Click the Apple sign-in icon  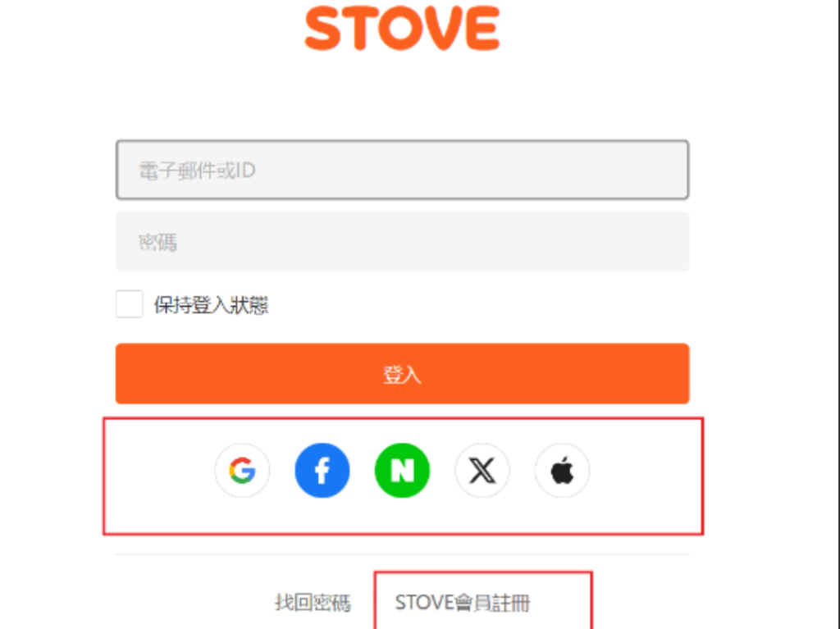[562, 471]
